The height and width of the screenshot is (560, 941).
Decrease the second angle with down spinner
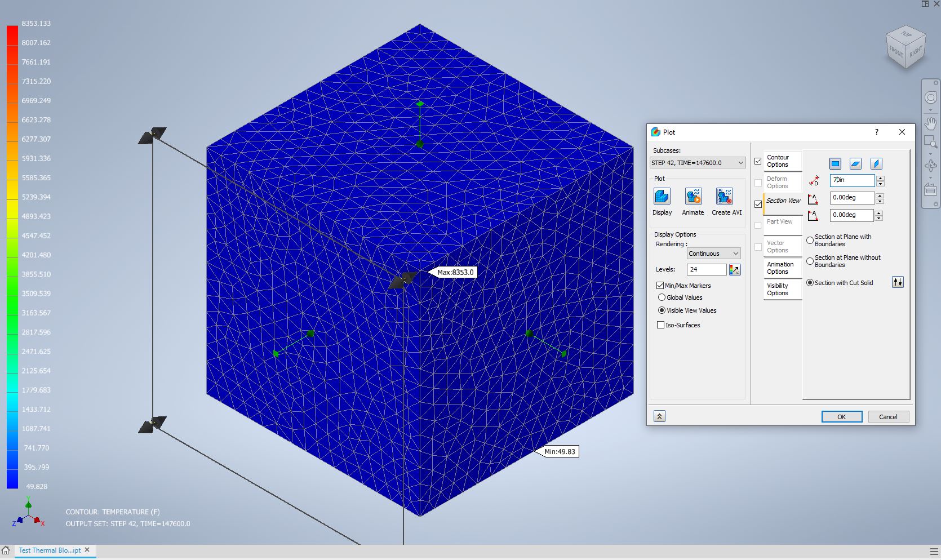[x=879, y=218]
